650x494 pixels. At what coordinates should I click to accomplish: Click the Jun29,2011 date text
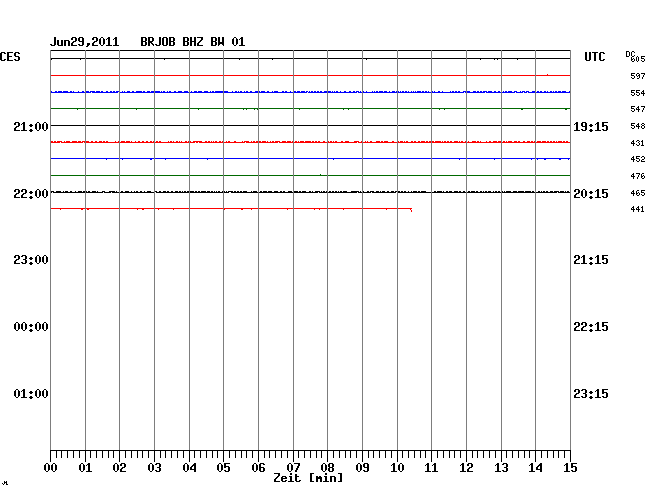click(85, 42)
